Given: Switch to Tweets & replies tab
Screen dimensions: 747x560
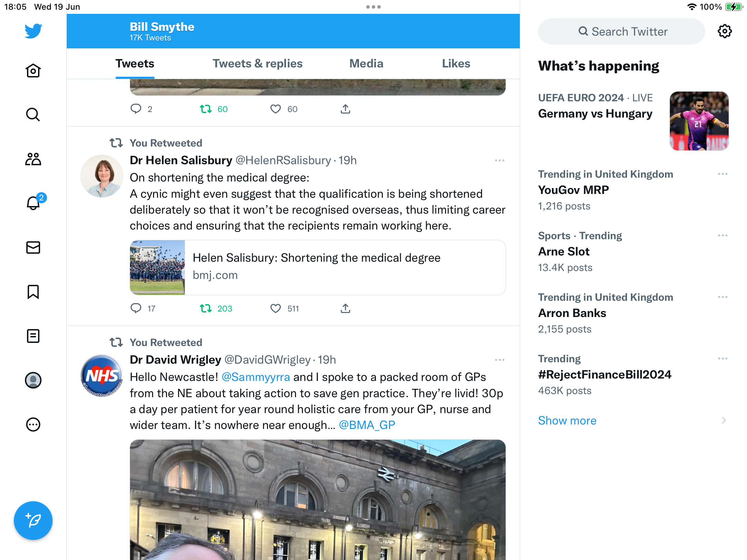Looking at the screenshot, I should coord(258,64).
